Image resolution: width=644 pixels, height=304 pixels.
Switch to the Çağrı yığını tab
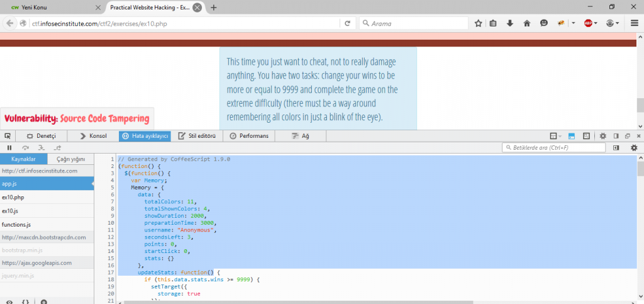point(70,159)
